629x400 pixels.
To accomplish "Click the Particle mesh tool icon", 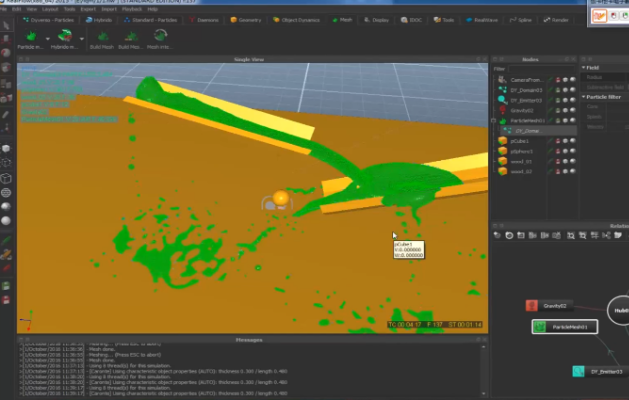I will point(31,37).
